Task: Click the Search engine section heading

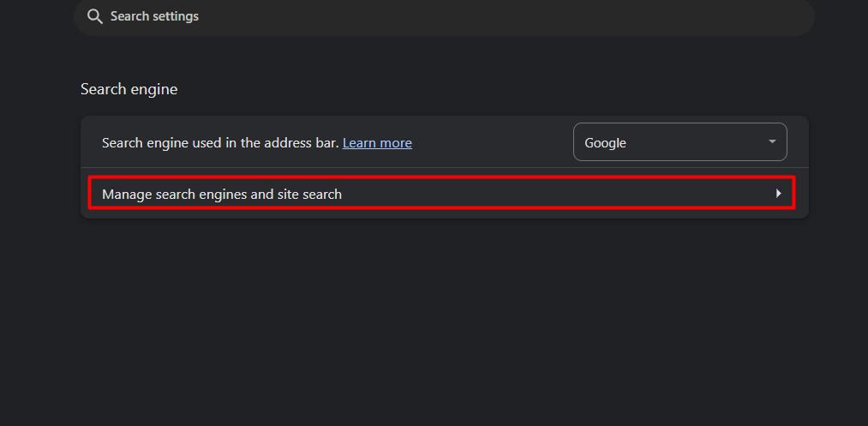Action: coord(129,89)
